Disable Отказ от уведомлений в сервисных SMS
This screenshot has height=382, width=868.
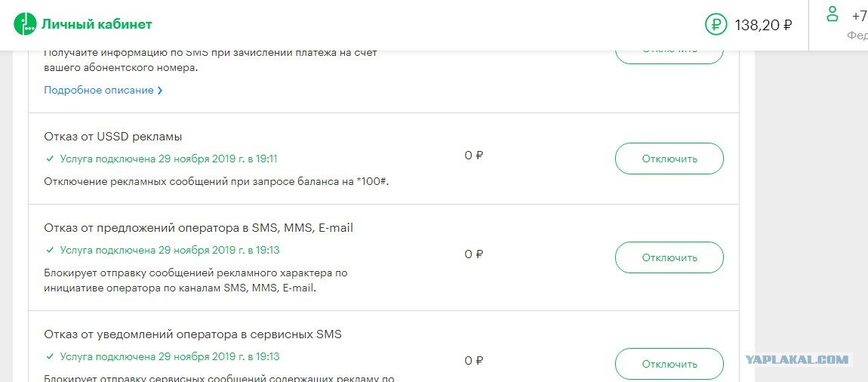(669, 365)
